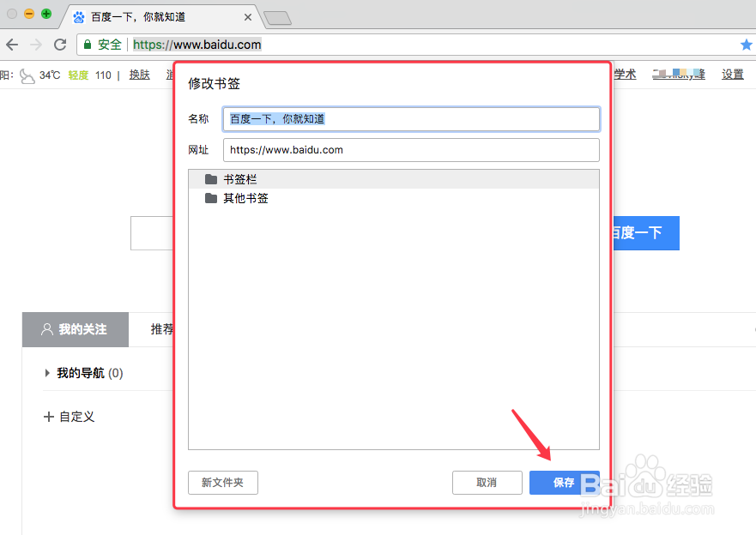
Task: Click the 书签栏 folder icon
Action: click(x=211, y=179)
